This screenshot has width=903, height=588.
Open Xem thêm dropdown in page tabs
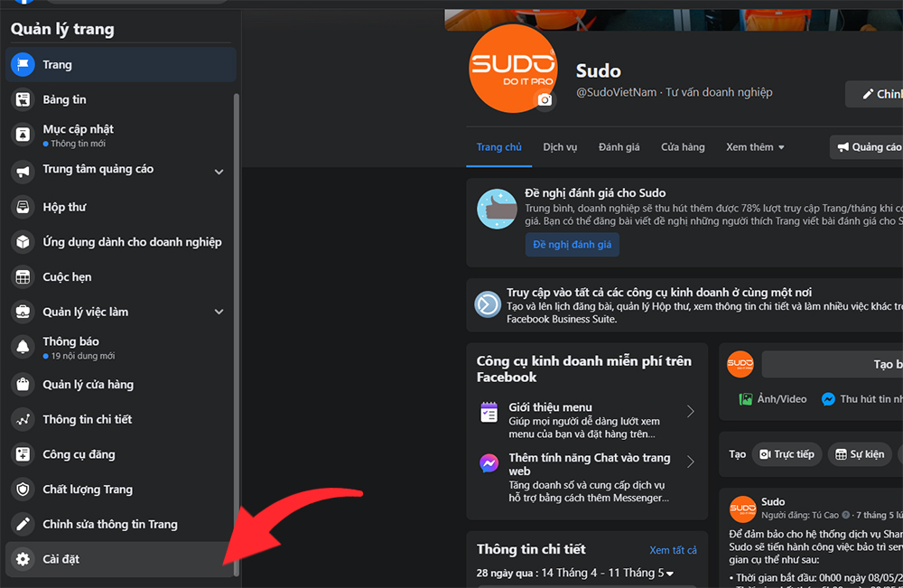(755, 147)
